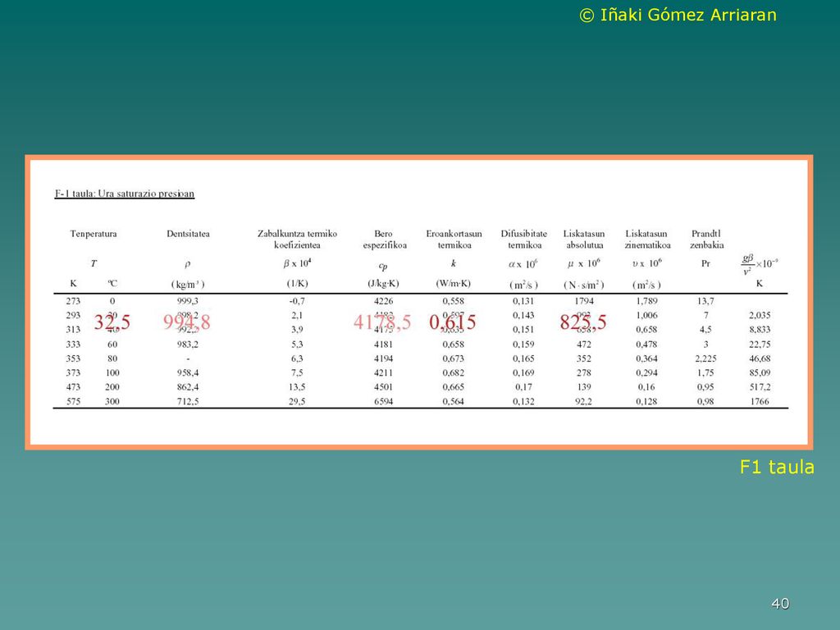Screen dimensions: 840x630
Task: Click the absolute viscosity cell '1794'
Action: pyautogui.click(x=584, y=301)
